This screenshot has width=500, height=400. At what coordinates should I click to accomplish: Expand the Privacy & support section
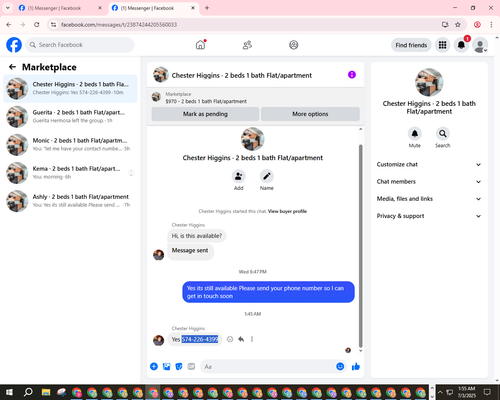click(x=429, y=216)
